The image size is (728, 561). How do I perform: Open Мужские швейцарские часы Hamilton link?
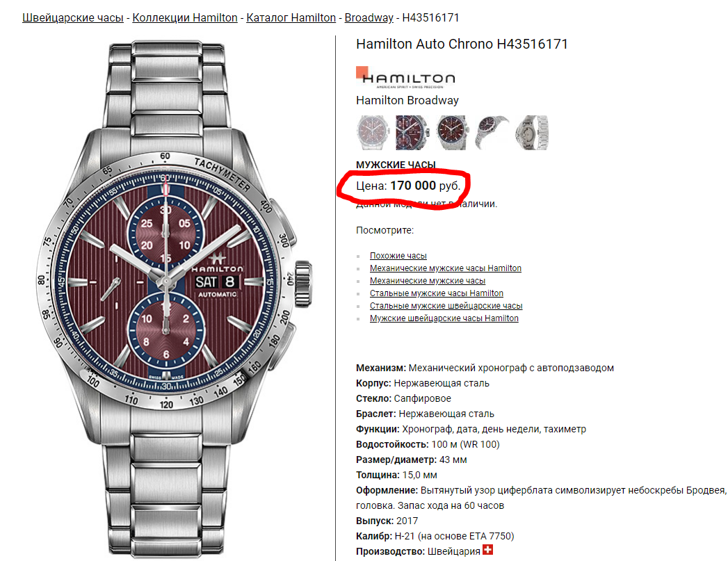click(444, 318)
